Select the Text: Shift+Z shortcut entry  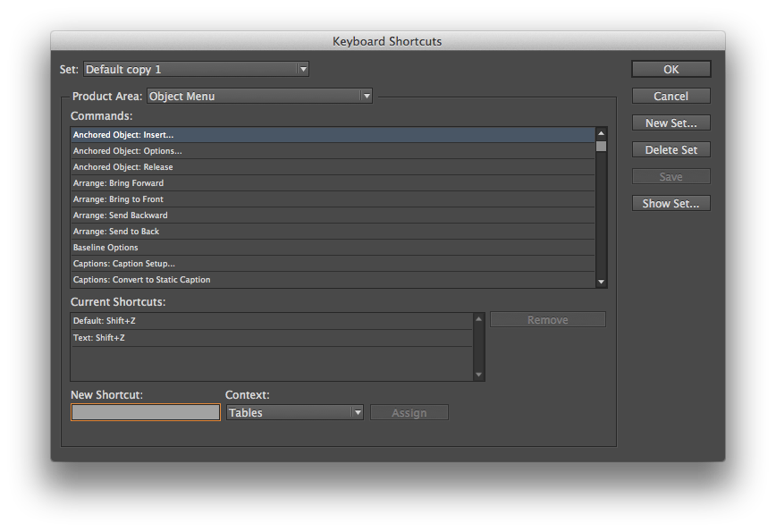point(272,337)
